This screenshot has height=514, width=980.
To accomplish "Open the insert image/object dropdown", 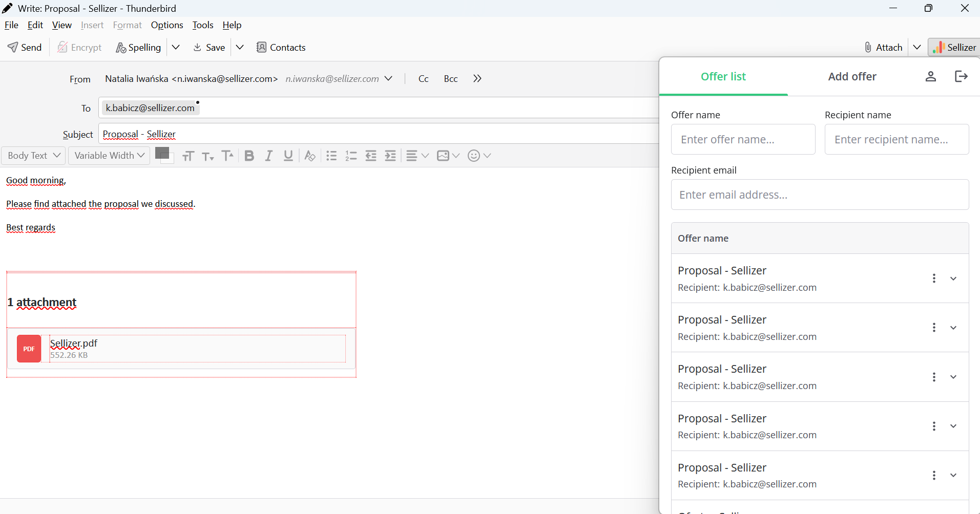I will pos(448,156).
